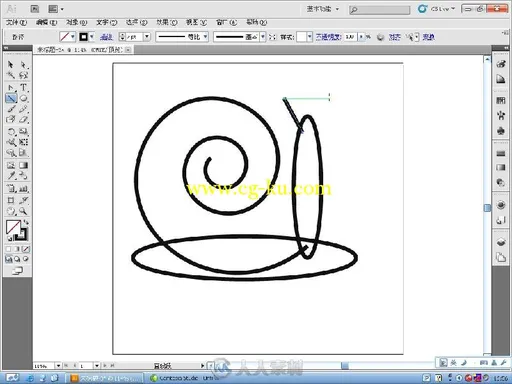The width and height of the screenshot is (512, 384).
Task: Select the Rotate tool
Action: tap(11, 132)
